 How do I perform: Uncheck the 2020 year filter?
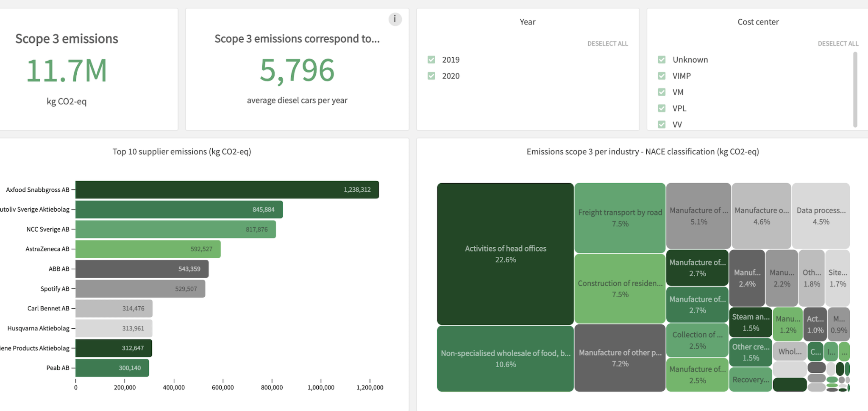[x=431, y=75]
